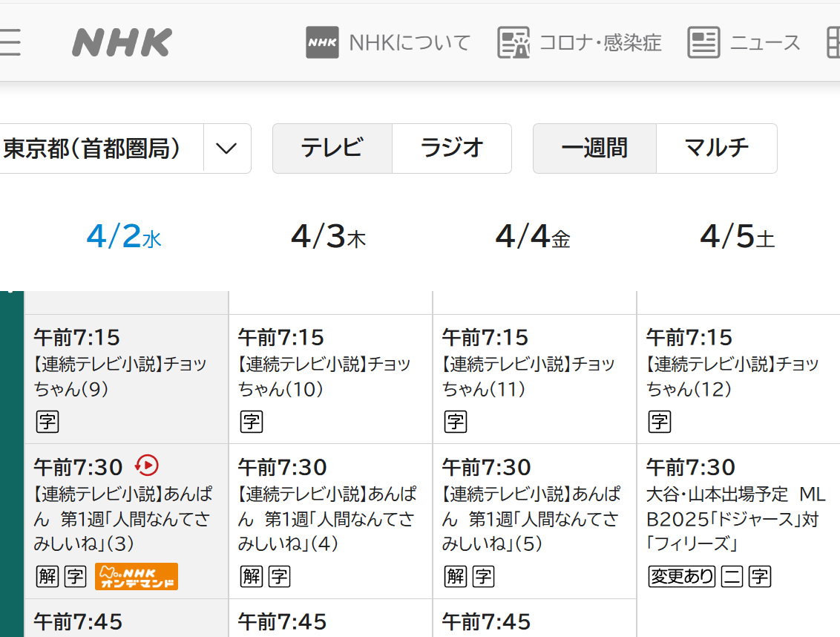
Task: Click the 解 icon under あんぱん (5)
Action: (456, 577)
